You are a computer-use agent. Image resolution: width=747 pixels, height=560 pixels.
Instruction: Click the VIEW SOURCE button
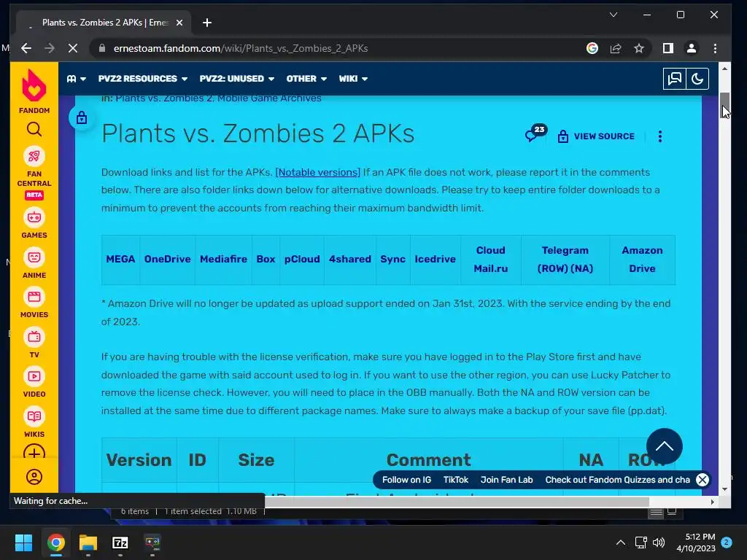[x=597, y=136]
